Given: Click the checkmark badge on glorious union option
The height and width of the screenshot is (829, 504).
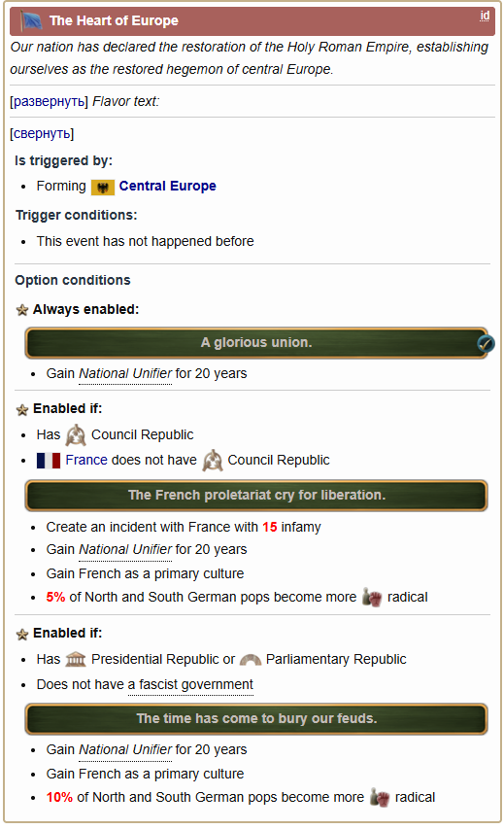Looking at the screenshot, I should point(486,344).
